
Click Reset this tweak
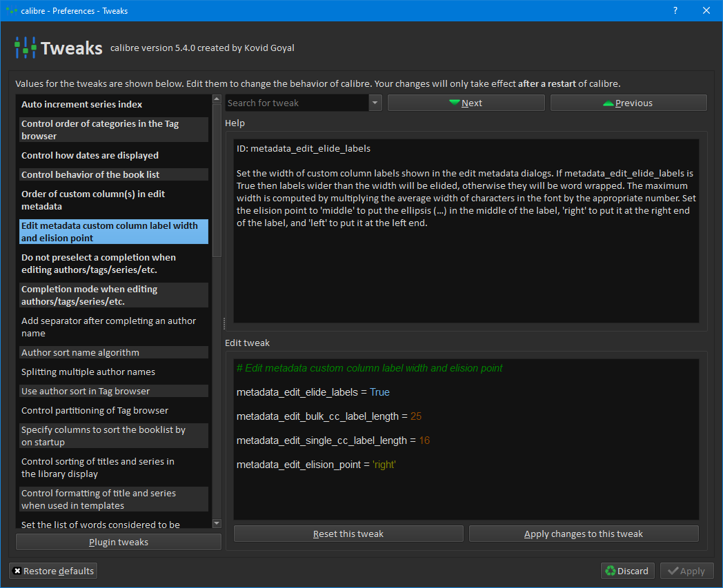(x=348, y=534)
